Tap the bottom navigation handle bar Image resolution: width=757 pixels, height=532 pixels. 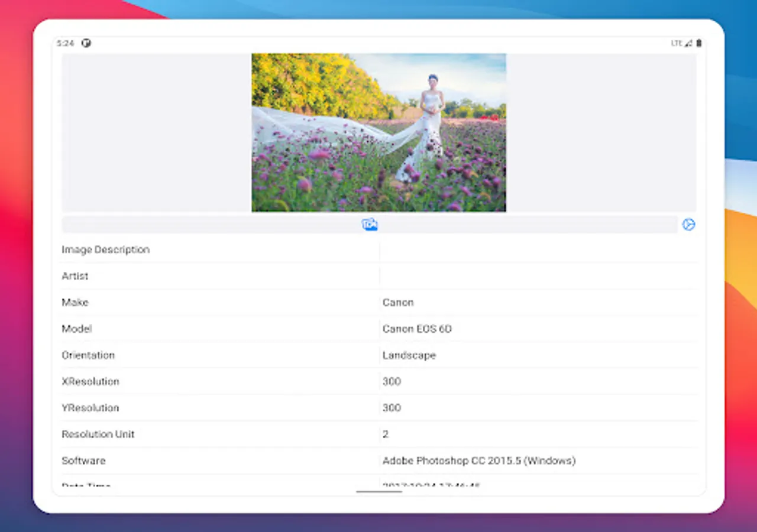pos(379,491)
